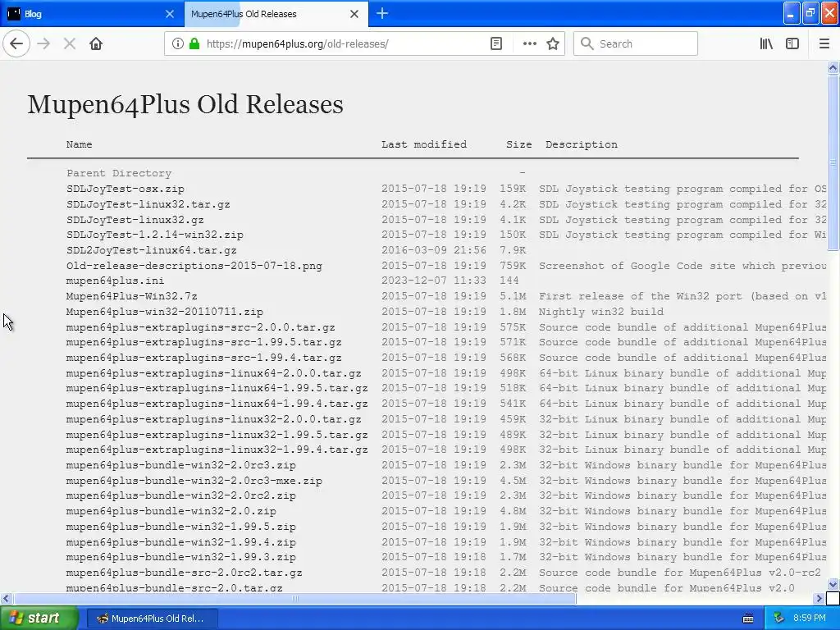
Task: Toggle reader view in address bar
Action: (x=496, y=43)
